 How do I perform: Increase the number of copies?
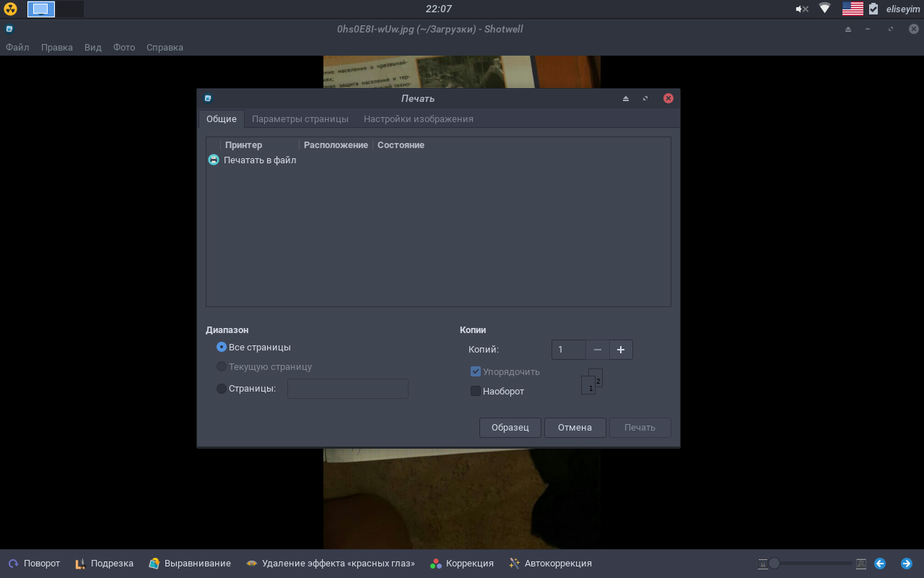click(x=621, y=350)
